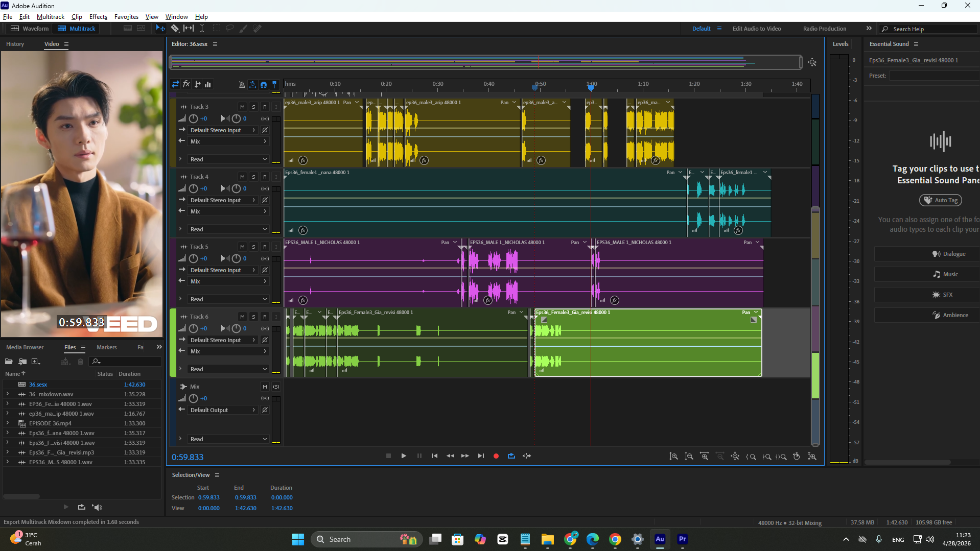Click the Skip Selection button
Image resolution: width=980 pixels, height=551 pixels.
[x=527, y=456]
